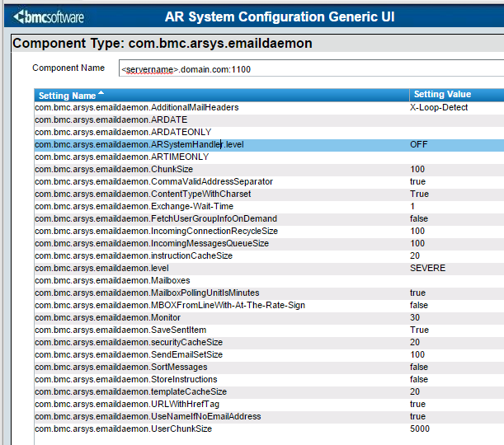Viewport: 504px width, 445px height.
Task: Click the Component Name input field
Action: [x=311, y=68]
